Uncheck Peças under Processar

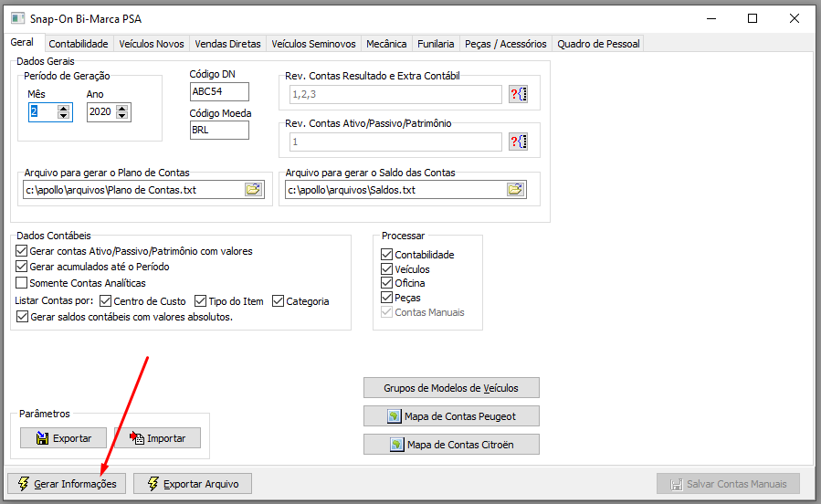point(387,298)
